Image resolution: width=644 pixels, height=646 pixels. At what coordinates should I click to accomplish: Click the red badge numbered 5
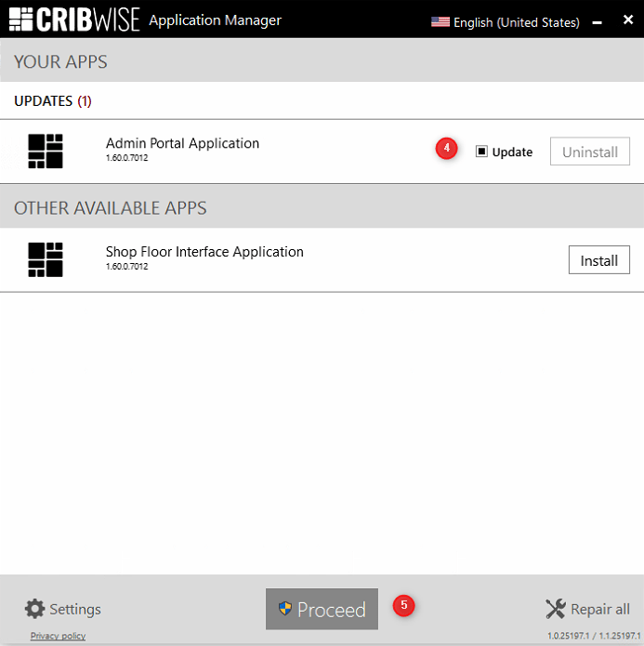(x=403, y=605)
